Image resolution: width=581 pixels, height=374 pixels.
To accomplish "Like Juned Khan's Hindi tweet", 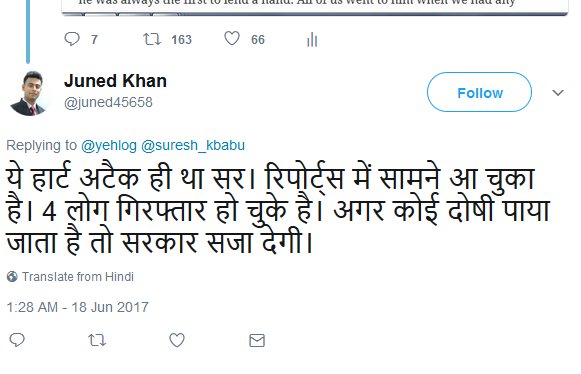I will click(177, 340).
